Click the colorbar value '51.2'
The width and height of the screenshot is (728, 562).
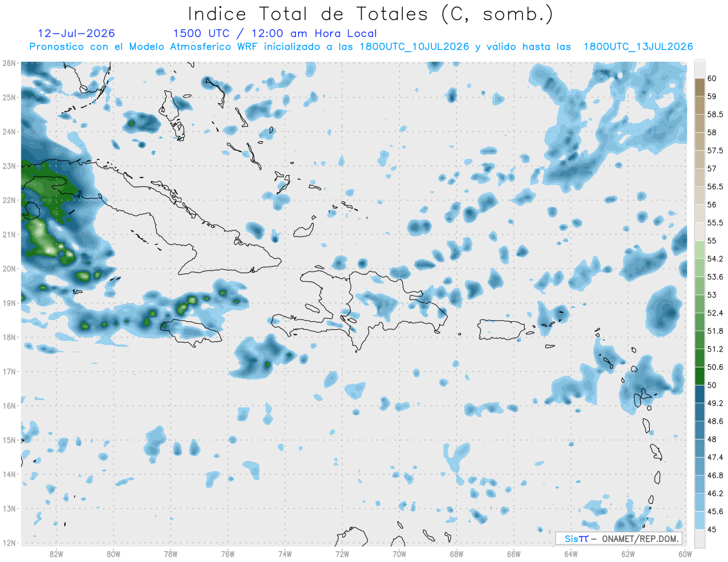[715, 349]
